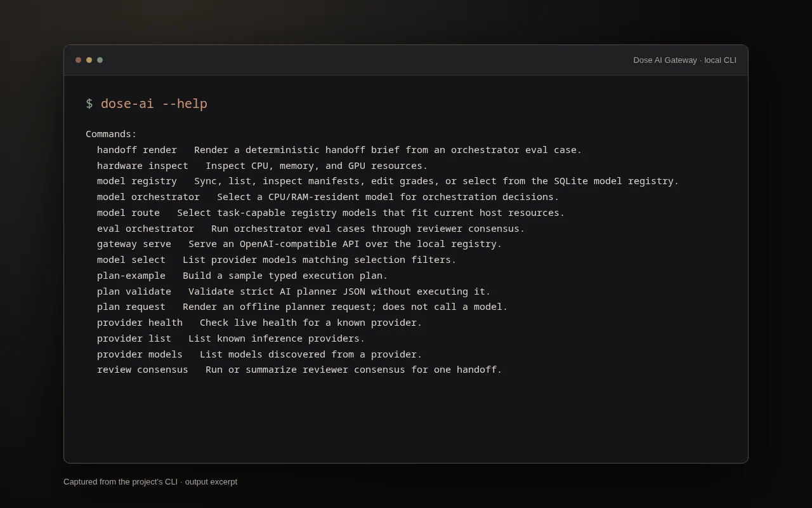Click 'List known inference providers.' description
This screenshot has width=812, height=508.
coord(277,338)
